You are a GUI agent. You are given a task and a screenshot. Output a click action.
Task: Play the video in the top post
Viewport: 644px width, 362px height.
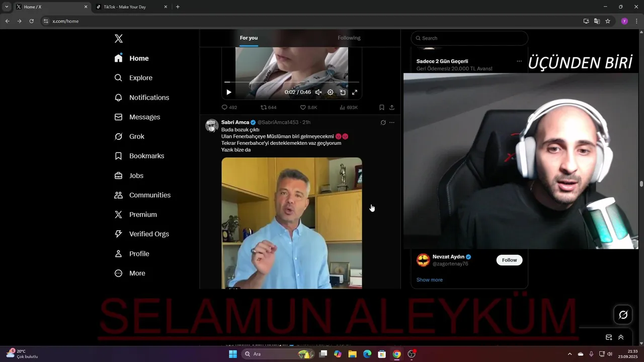[x=229, y=93]
